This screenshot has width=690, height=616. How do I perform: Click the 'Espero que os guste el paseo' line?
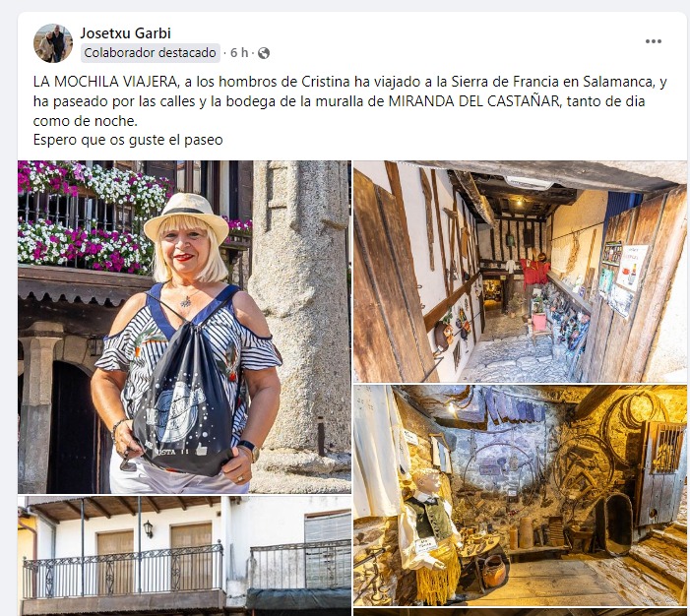coord(128,140)
